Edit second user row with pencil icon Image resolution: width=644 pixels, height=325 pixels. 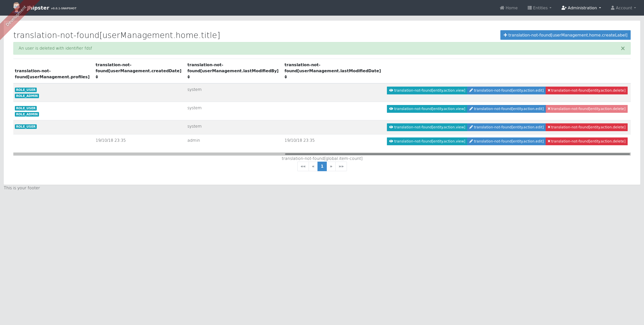[x=506, y=109]
